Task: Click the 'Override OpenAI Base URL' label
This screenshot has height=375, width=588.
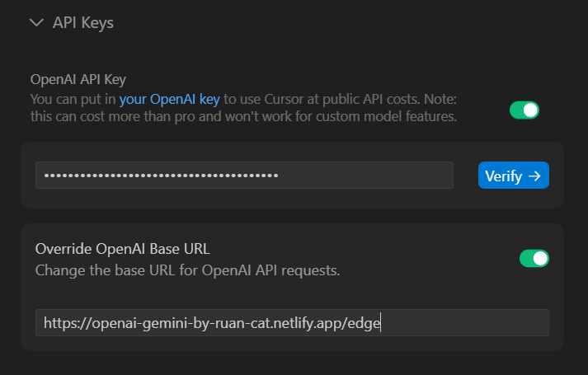Action: click(x=122, y=249)
